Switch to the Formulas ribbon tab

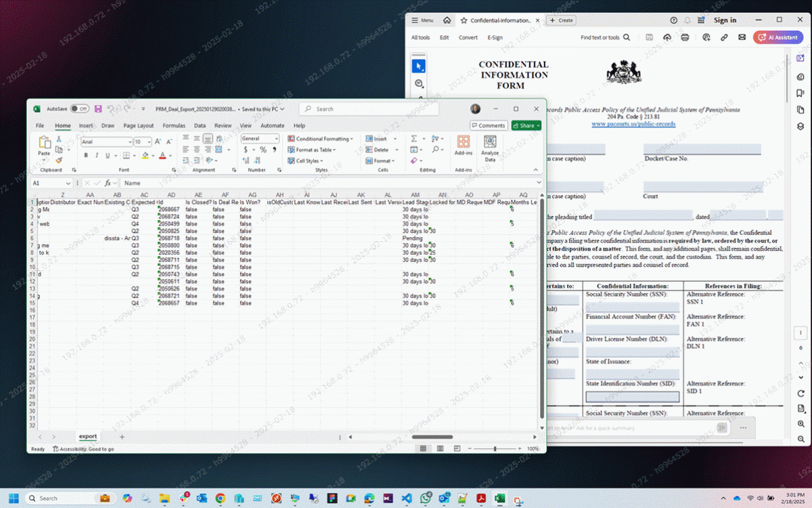tap(174, 125)
